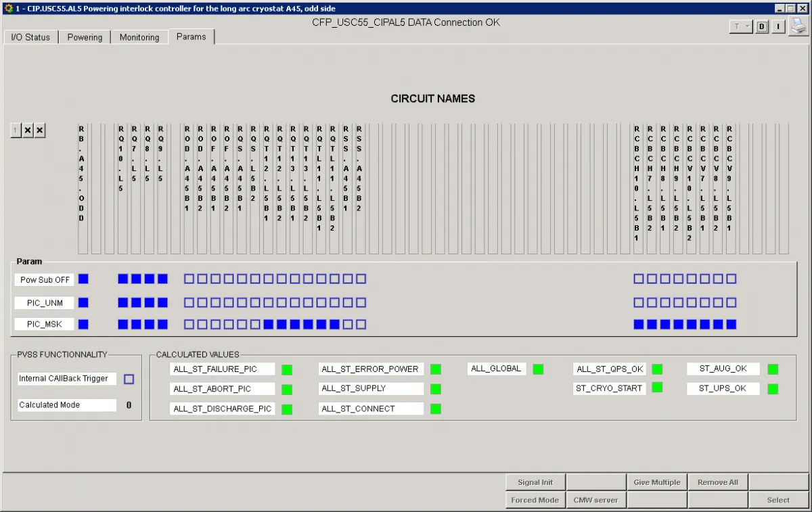Viewport: 812px width, 512px height.
Task: Click the ALL_ST_QPS_OK green status indicator
Action: click(x=657, y=369)
